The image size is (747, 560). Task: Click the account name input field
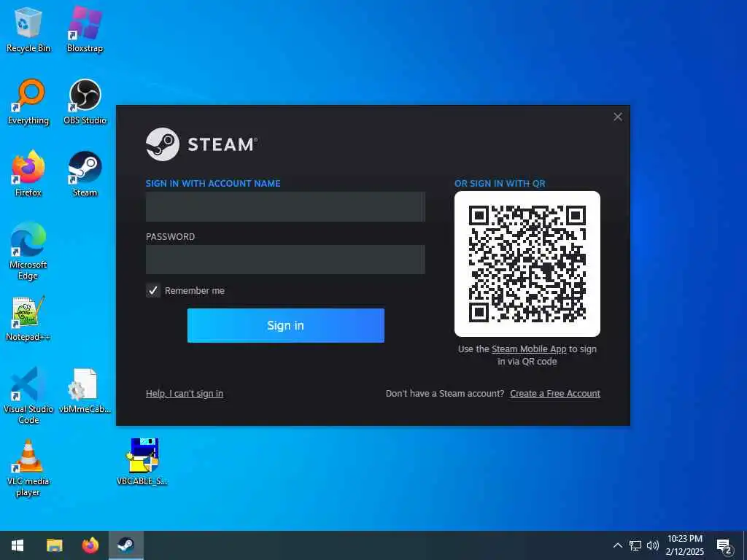coord(285,206)
